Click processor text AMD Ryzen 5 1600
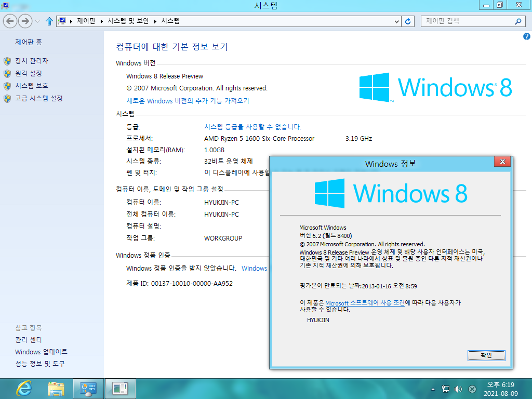This screenshot has height=399, width=532. [x=259, y=138]
